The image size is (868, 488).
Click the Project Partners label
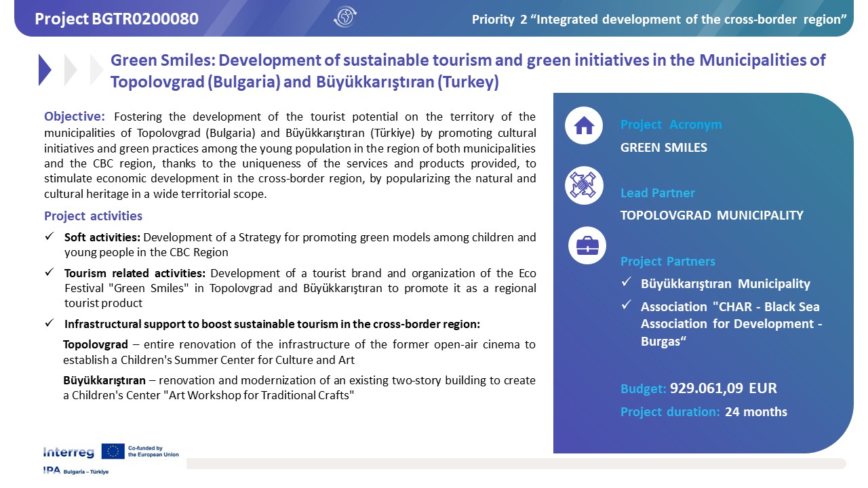pos(668,262)
